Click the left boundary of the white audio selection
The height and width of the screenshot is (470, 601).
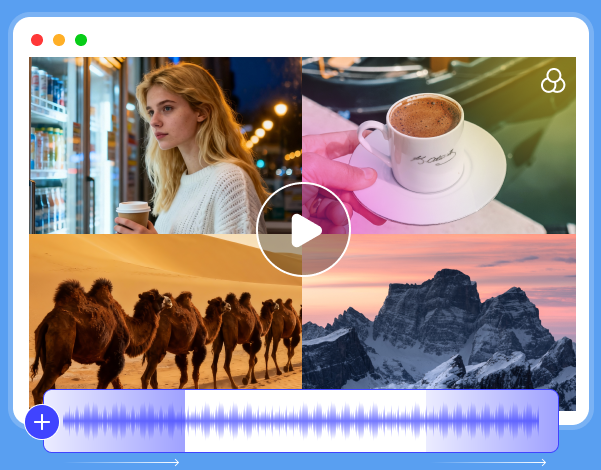click(185, 421)
